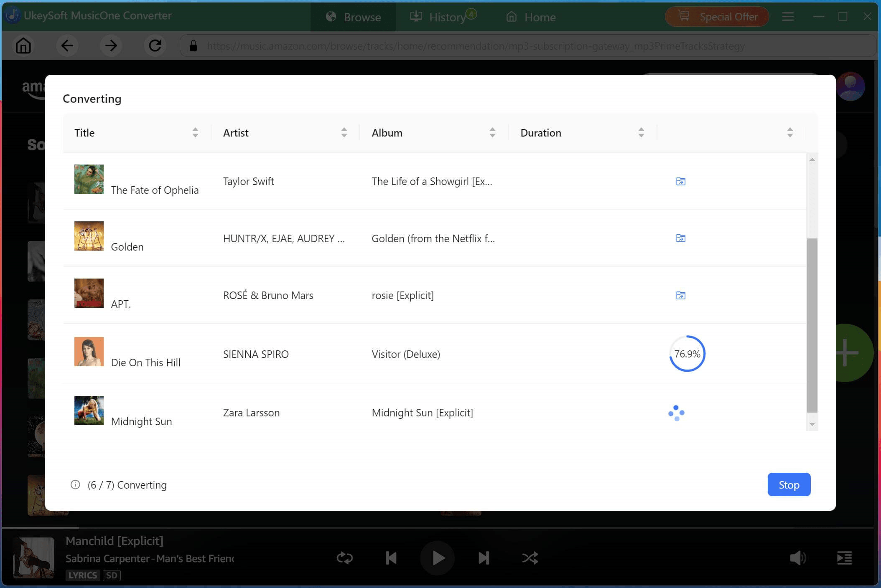Screen dimensions: 881x588
Task: Open the hamburger menu
Action: pos(788,17)
